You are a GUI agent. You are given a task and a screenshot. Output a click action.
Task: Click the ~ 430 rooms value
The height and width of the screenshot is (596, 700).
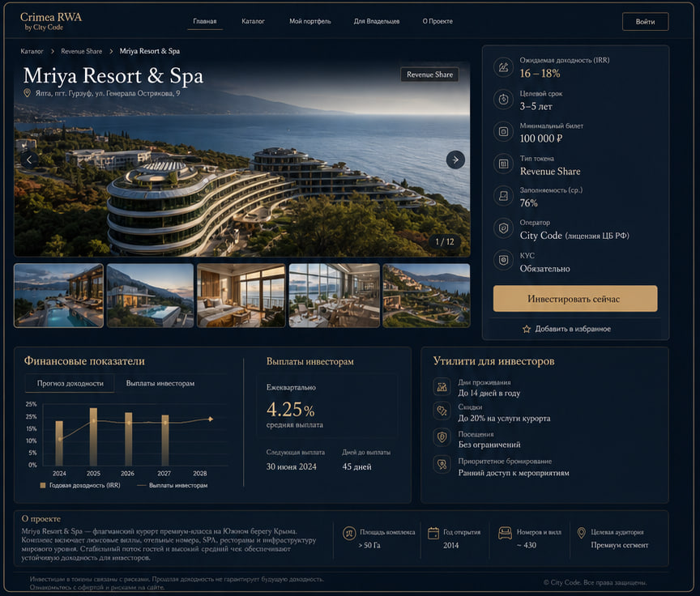point(527,545)
